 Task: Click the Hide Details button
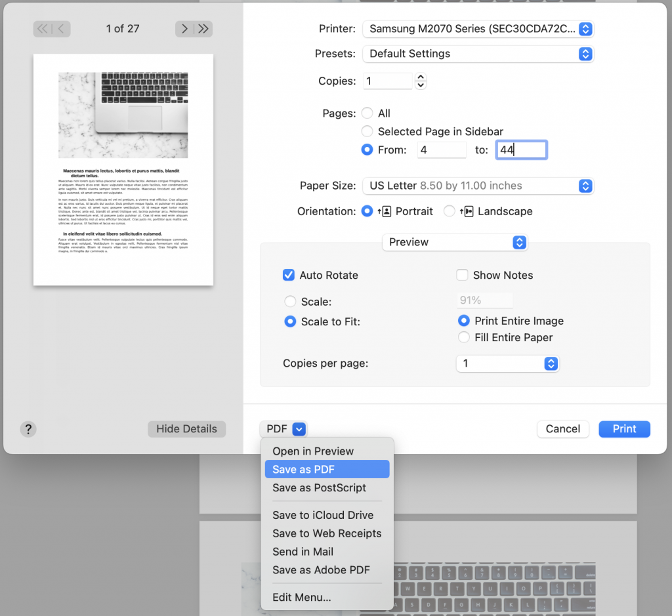coord(186,429)
